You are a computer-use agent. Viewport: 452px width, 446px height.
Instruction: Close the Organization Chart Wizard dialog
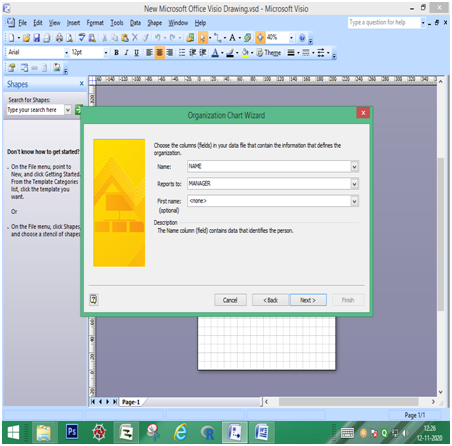tap(363, 113)
